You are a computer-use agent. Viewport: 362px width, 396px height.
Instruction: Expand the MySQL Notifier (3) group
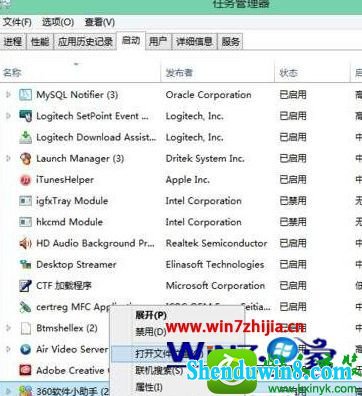tap(8, 95)
